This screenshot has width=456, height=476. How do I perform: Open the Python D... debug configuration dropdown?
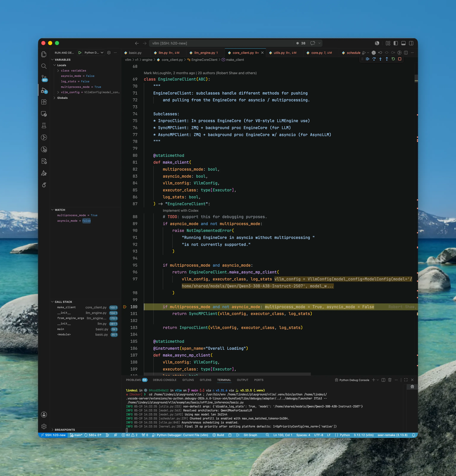point(94,53)
